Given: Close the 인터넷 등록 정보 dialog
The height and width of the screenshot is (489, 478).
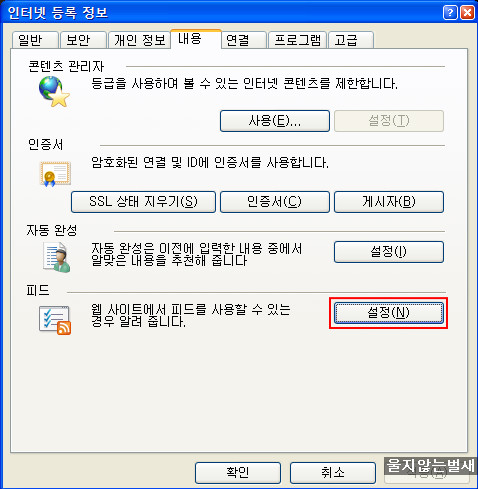Looking at the screenshot, I should [x=467, y=13].
